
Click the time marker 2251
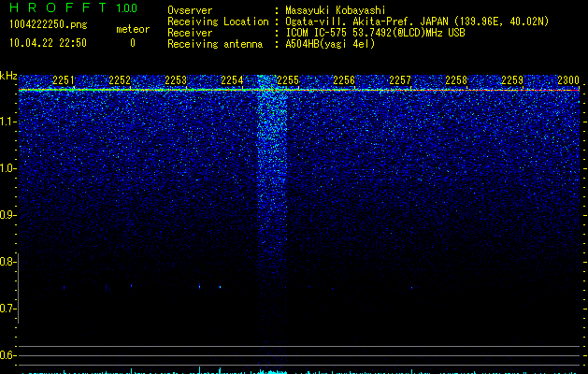(64, 80)
